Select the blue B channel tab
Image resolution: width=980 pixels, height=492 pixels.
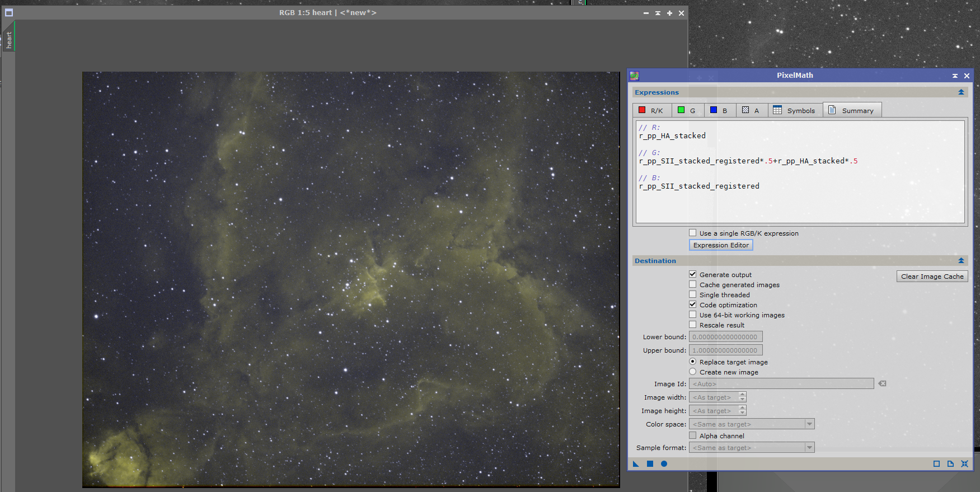click(719, 110)
